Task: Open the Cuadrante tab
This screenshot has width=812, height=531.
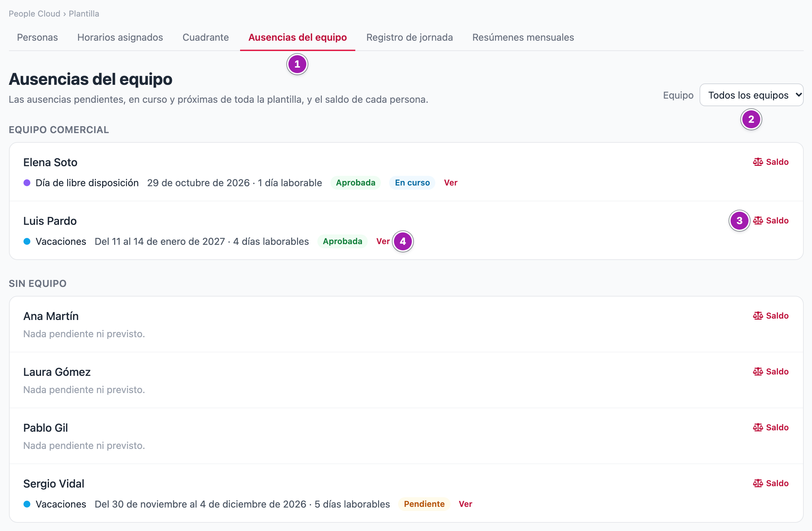Action: tap(206, 37)
